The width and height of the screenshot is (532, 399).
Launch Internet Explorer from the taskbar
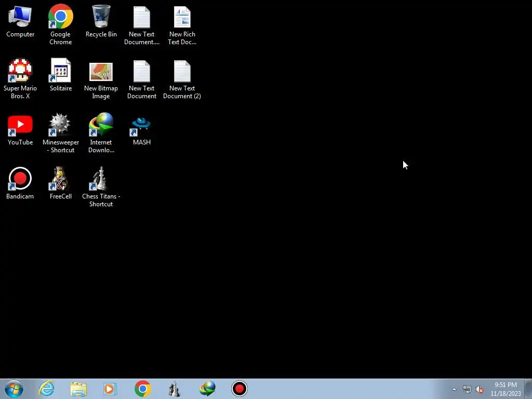(x=46, y=389)
